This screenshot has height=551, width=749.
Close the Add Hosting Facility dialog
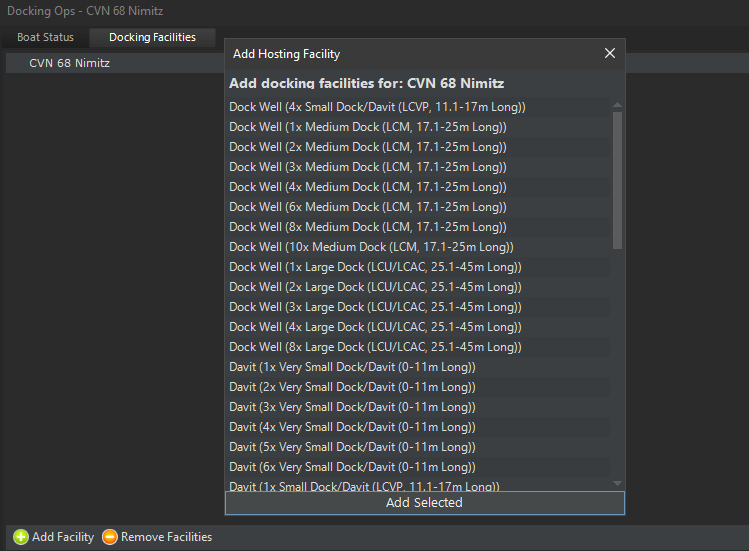pyautogui.click(x=610, y=53)
